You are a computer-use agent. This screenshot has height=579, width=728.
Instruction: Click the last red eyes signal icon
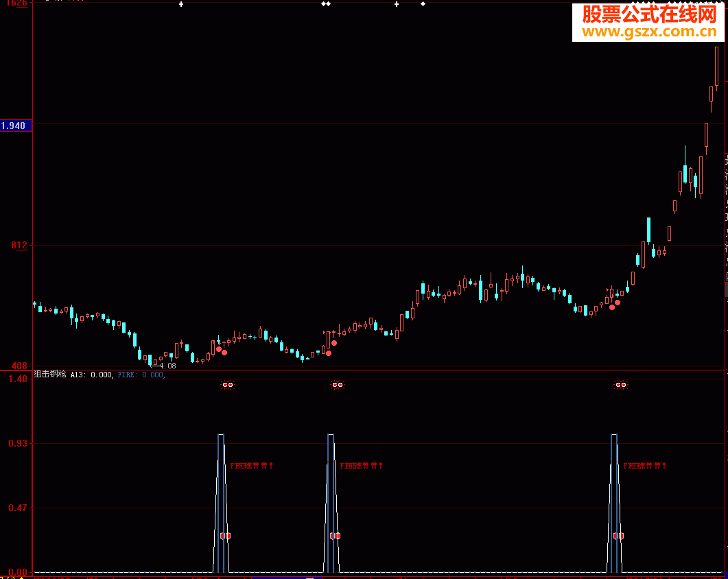pyautogui.click(x=621, y=384)
